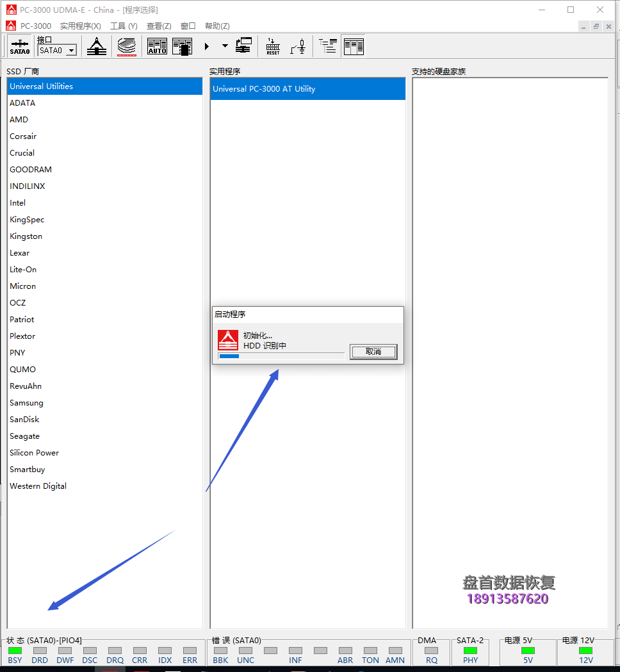Select Smartbuy in SSD vendor list

pyautogui.click(x=104, y=470)
